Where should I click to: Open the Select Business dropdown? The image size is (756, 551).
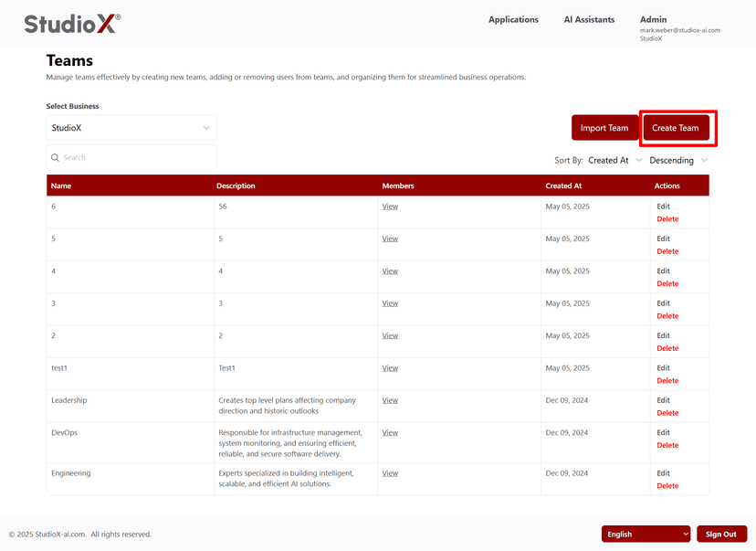click(131, 128)
